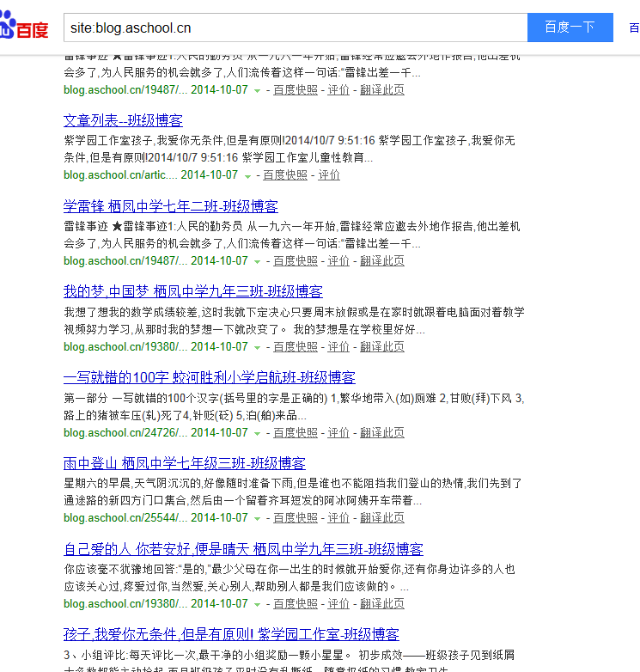Expand dropdown arrow under 雨中登山 result
Screen dimensions: 640x672
(257, 519)
